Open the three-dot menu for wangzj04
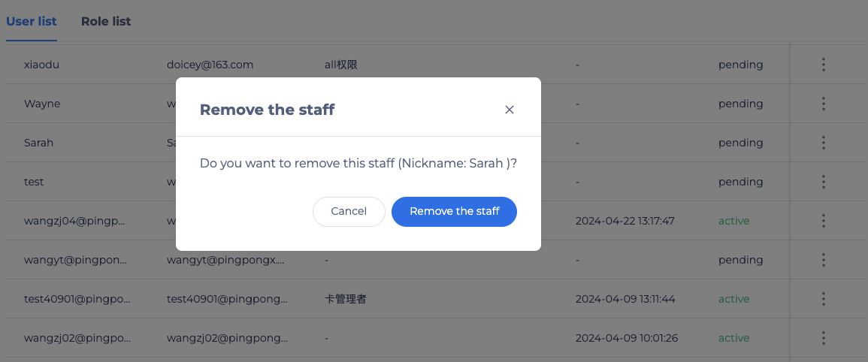Viewport: 868px width, 362px height. coord(824,221)
